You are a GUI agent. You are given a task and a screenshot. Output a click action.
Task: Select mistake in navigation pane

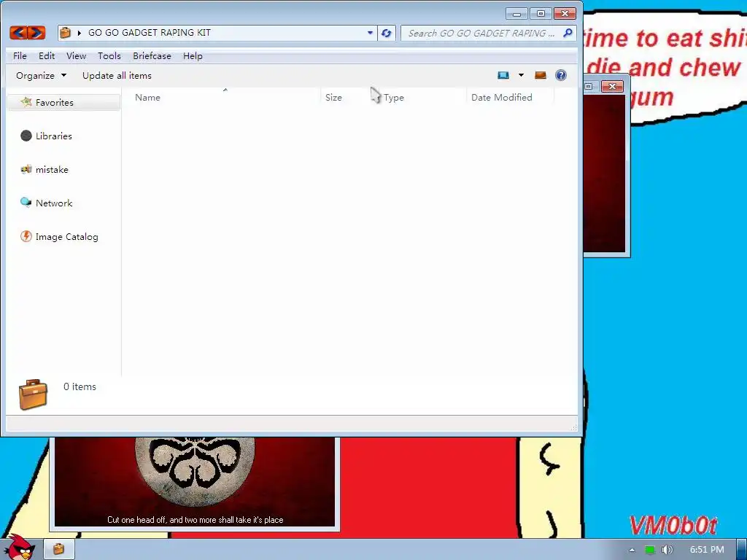(52, 169)
